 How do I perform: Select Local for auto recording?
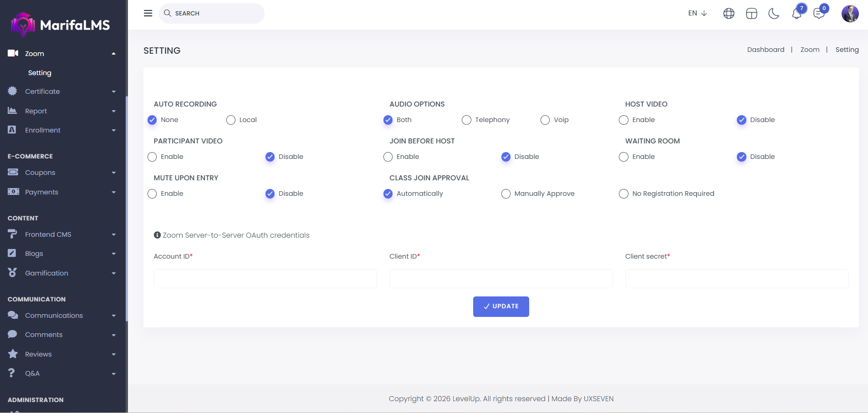tap(231, 120)
